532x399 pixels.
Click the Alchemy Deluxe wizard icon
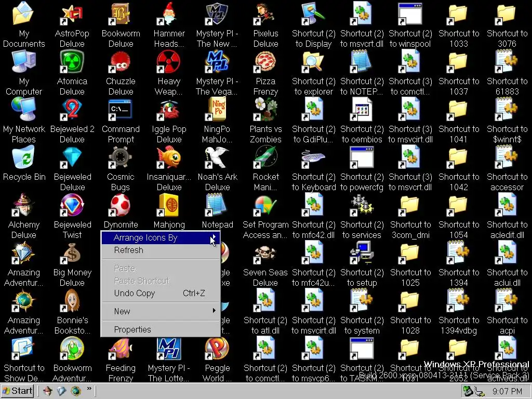click(24, 205)
